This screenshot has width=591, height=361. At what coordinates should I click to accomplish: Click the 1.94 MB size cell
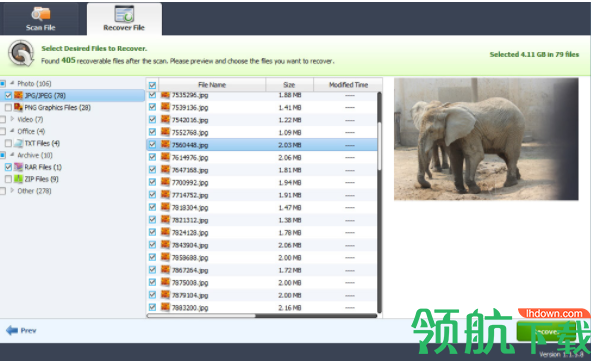[x=289, y=182]
